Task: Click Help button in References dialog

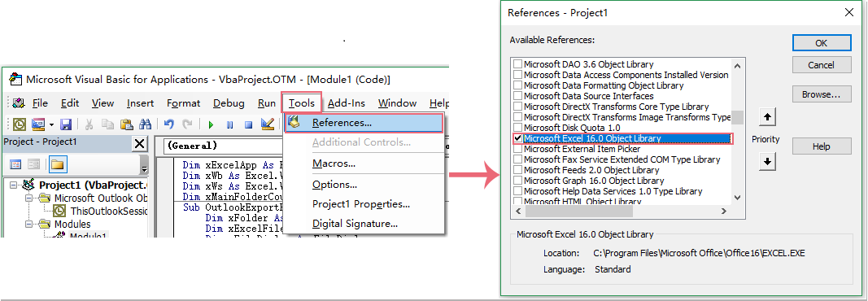Action: [822, 146]
